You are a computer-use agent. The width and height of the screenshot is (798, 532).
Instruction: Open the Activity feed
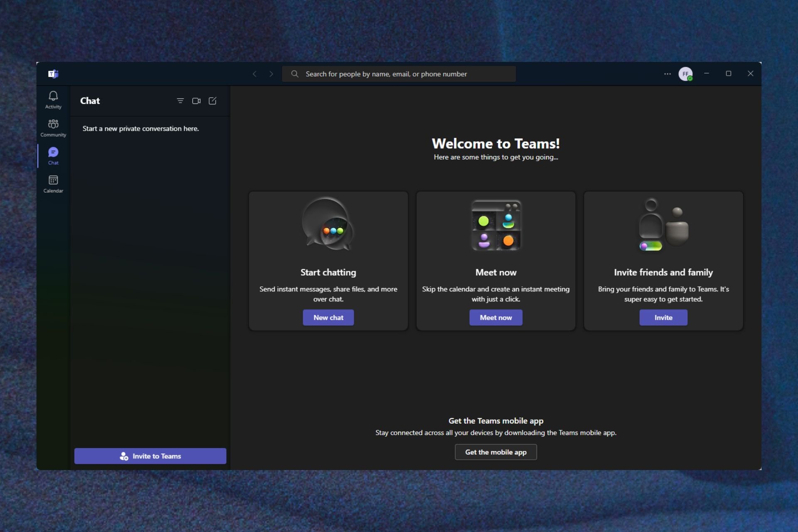pos(53,99)
